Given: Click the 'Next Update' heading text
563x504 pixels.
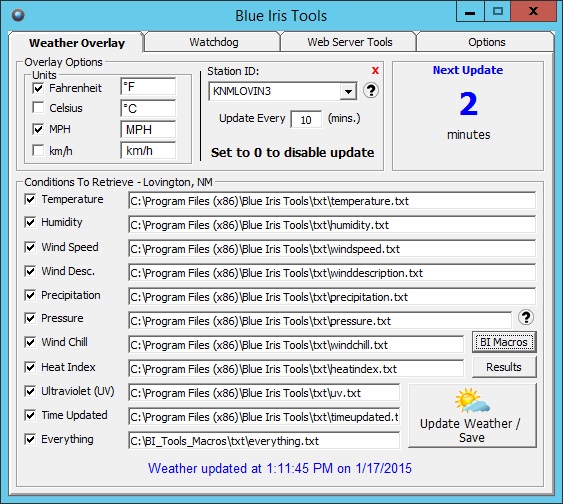Looking at the screenshot, I should click(x=468, y=70).
